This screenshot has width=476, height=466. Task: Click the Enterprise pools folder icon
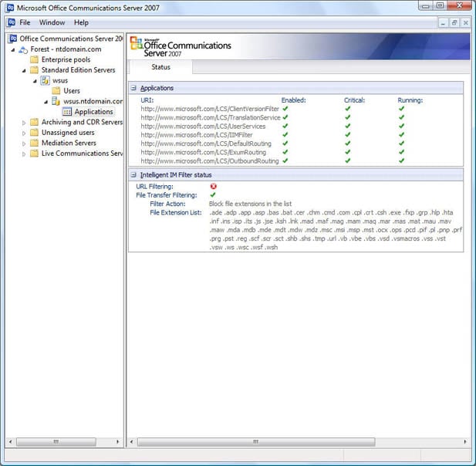coord(34,59)
